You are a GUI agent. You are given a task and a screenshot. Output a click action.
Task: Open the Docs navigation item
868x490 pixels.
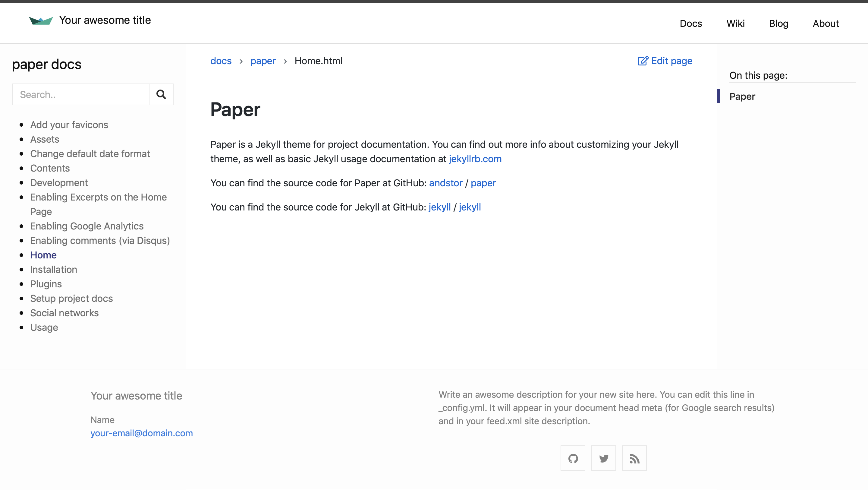pyautogui.click(x=691, y=24)
